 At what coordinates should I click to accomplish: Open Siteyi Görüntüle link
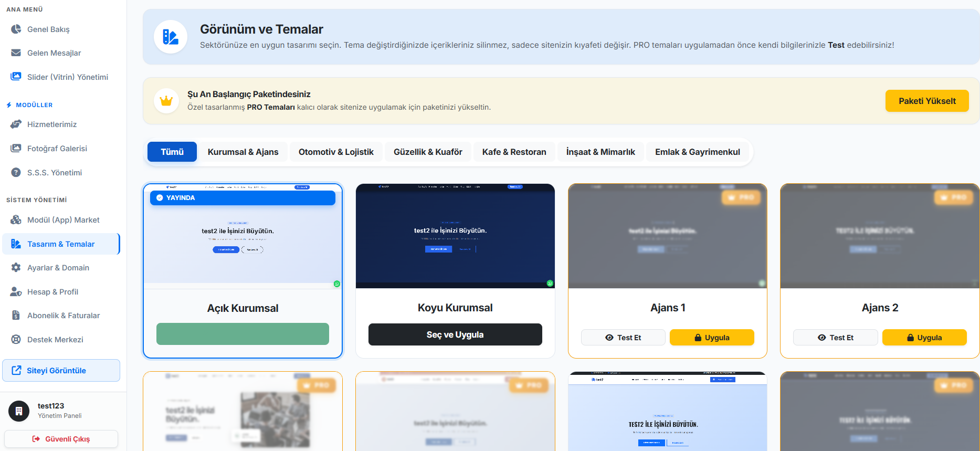point(61,371)
